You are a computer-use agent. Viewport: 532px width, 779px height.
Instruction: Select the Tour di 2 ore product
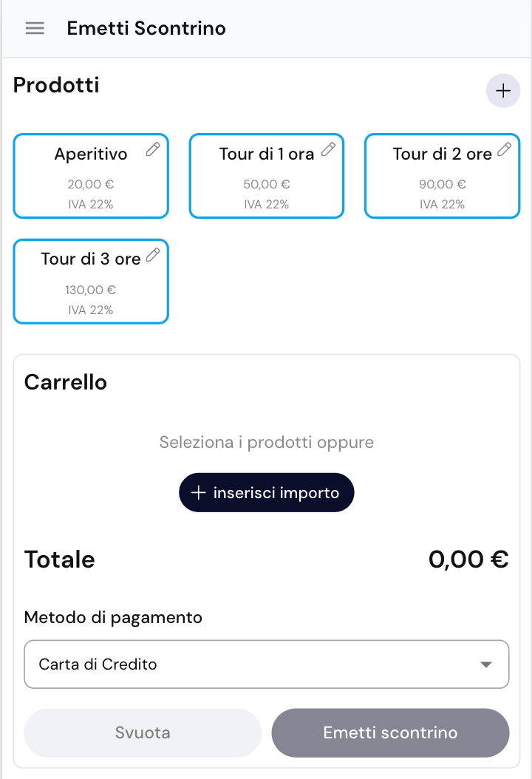(x=442, y=177)
